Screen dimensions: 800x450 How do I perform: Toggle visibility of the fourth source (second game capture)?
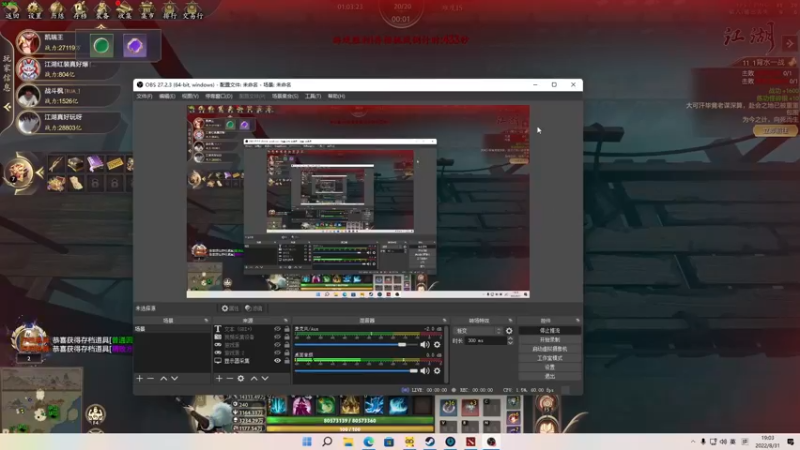[278, 353]
